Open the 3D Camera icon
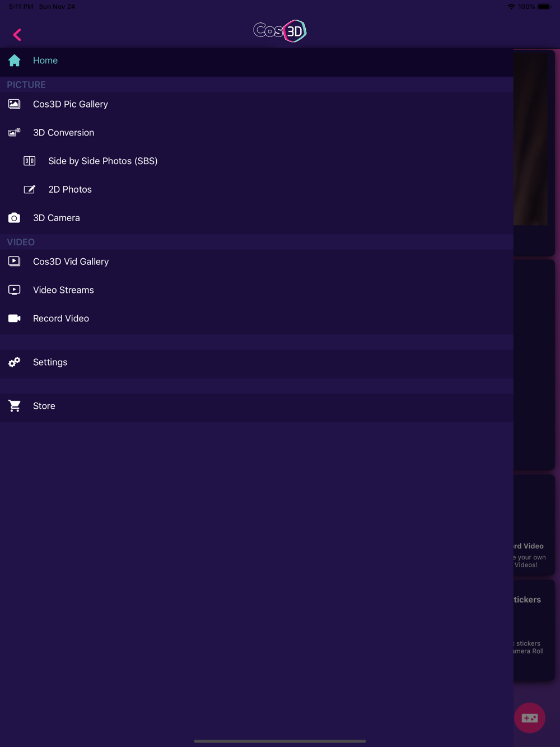The height and width of the screenshot is (747, 560). point(14,218)
